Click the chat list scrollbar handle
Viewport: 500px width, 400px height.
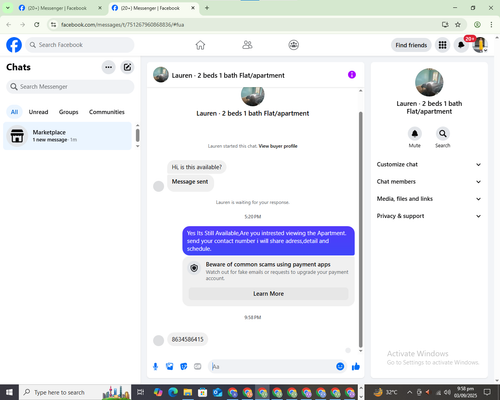coord(138,135)
